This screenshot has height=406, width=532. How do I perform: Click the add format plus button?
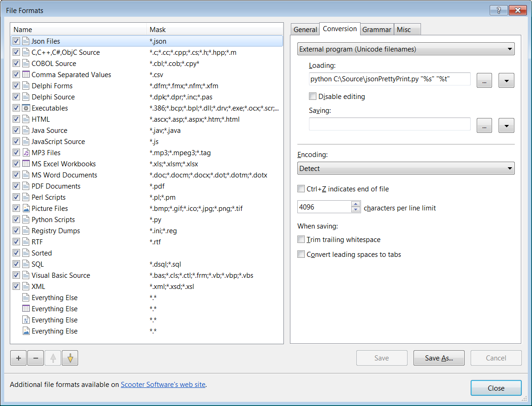coord(18,358)
